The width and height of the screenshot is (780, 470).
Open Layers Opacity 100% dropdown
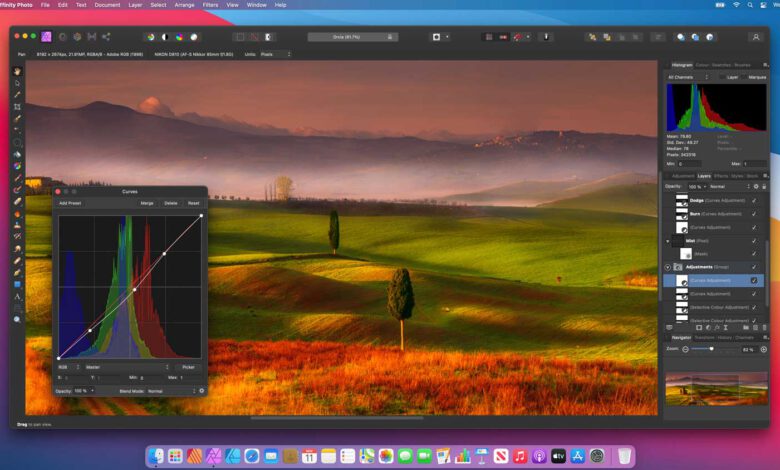[x=697, y=187]
